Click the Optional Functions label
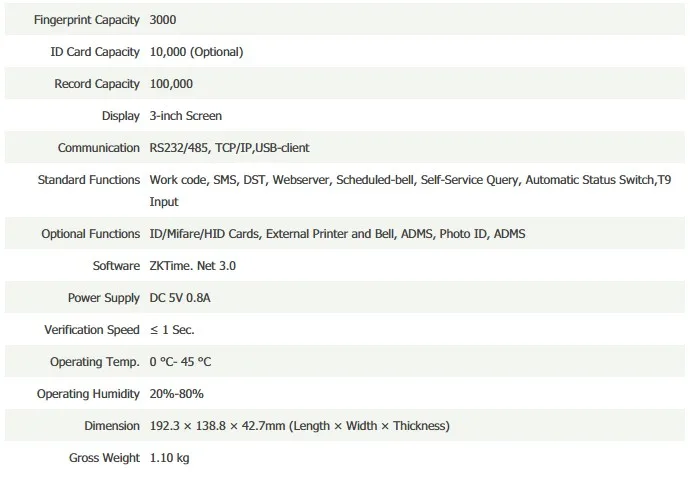Screen dimensions: 690x478 coord(91,234)
